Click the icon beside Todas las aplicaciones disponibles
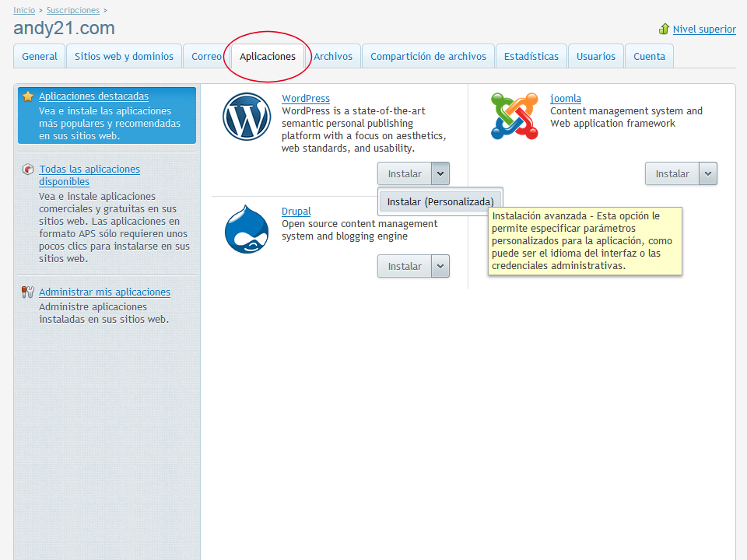This screenshot has width=747, height=560. [x=28, y=169]
